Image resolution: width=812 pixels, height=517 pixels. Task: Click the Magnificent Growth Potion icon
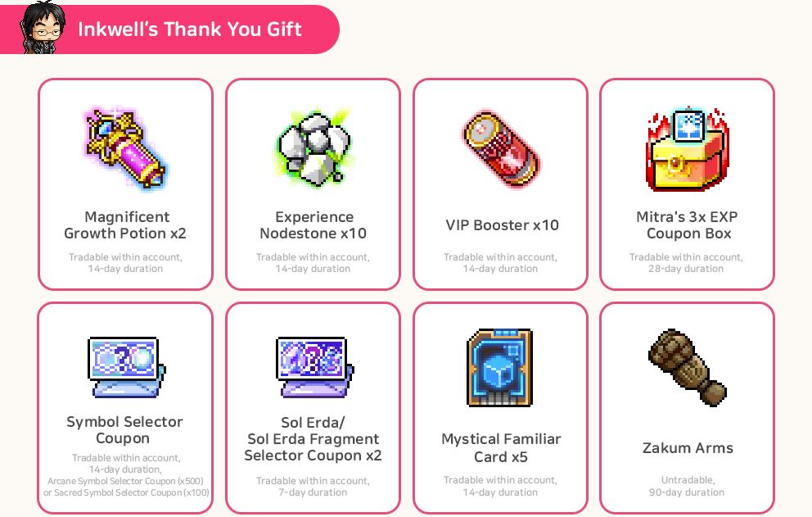click(124, 149)
